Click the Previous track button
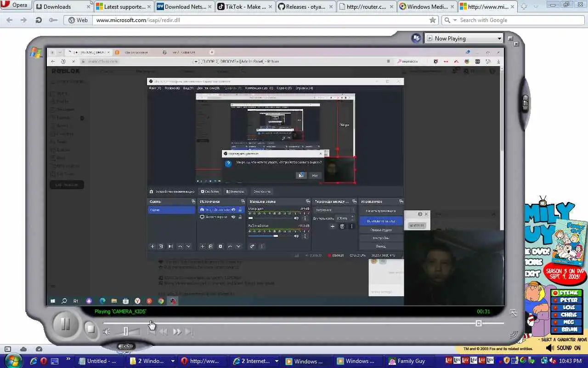Screen dimensions: 588x368 152,332
